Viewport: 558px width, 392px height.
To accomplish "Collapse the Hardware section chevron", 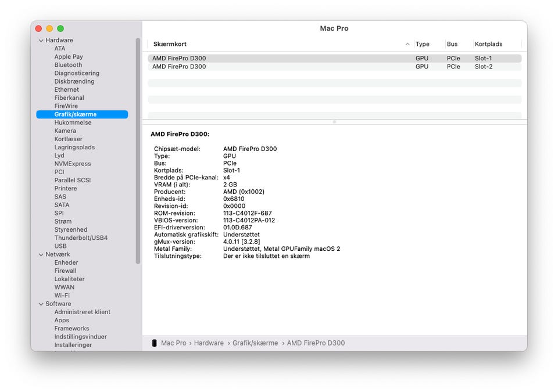I will coord(41,41).
